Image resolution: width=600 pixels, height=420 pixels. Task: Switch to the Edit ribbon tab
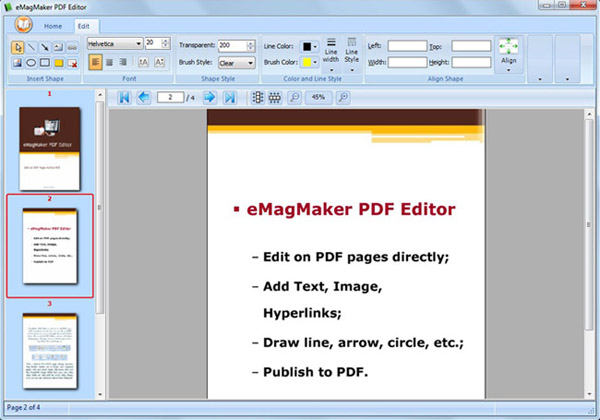[84, 26]
